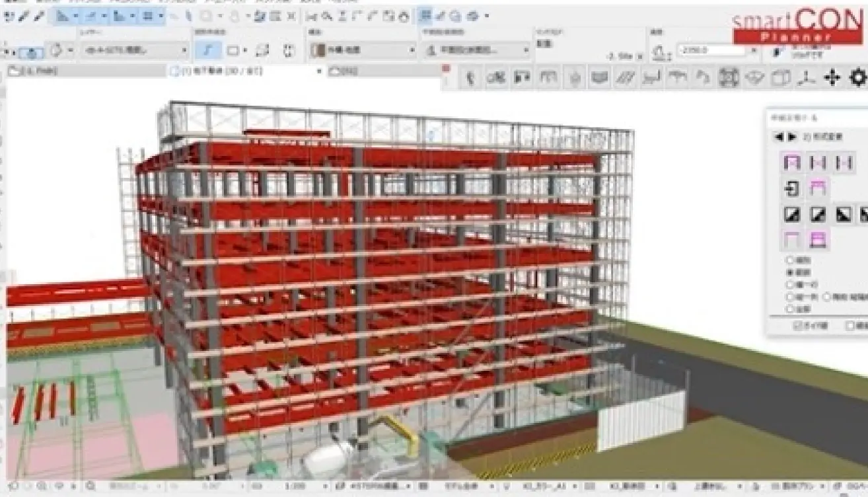868x497 pixels.
Task: Toggle the checked guide checkbox at panel bottom
Action: pyautogui.click(x=797, y=326)
